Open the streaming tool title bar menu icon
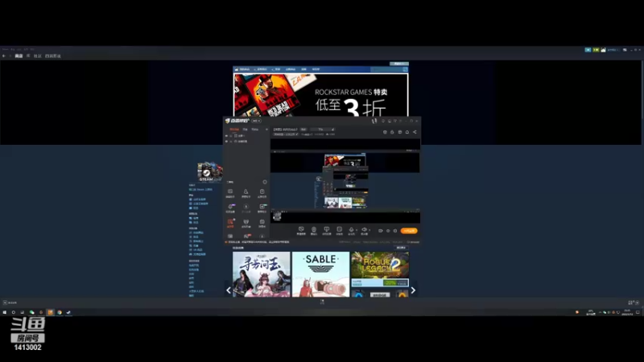 [x=400, y=121]
